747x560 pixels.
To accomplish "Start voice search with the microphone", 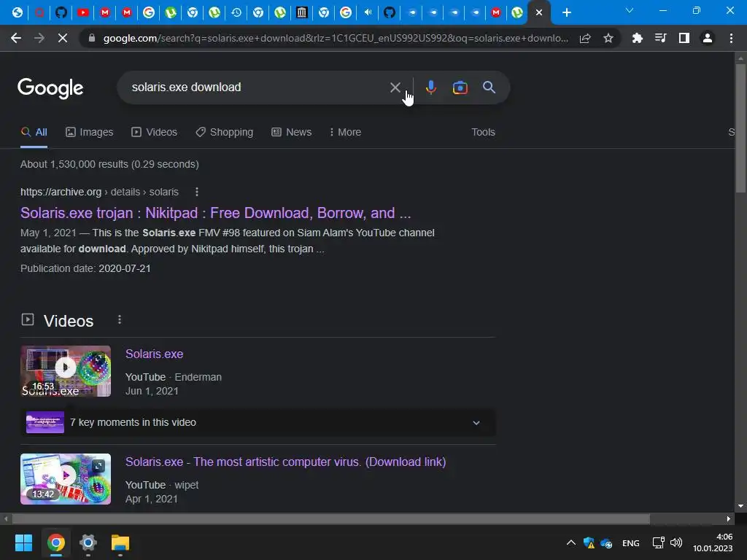I will (430, 87).
